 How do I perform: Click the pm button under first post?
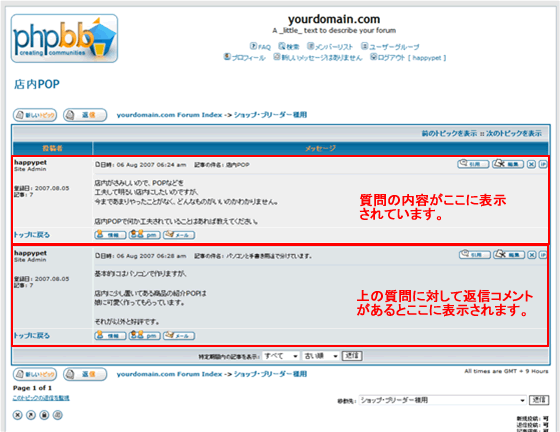click(x=144, y=235)
